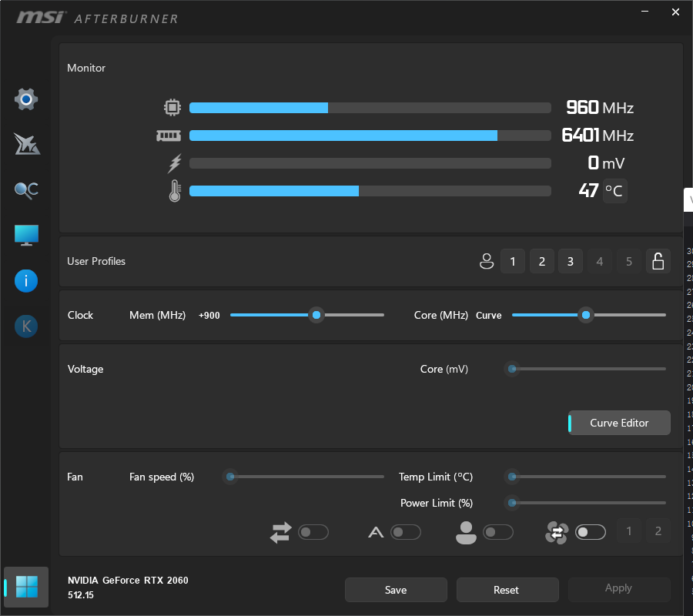Toggle the sync arrows switch

(313, 532)
